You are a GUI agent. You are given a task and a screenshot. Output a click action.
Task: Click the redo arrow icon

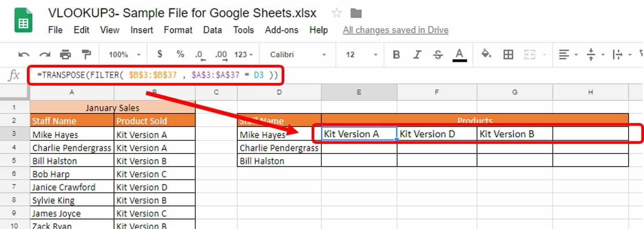(x=45, y=55)
